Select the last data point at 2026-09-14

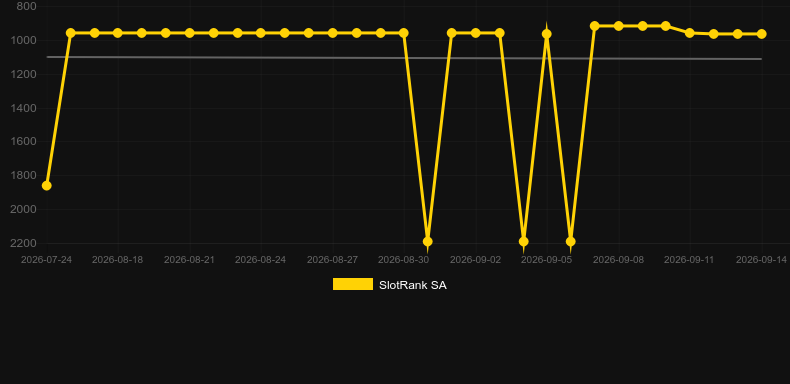click(761, 34)
